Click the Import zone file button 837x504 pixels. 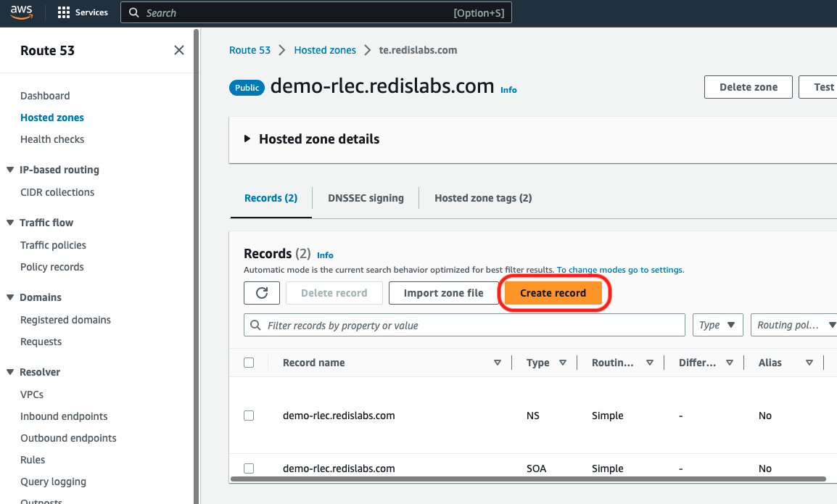(x=443, y=293)
